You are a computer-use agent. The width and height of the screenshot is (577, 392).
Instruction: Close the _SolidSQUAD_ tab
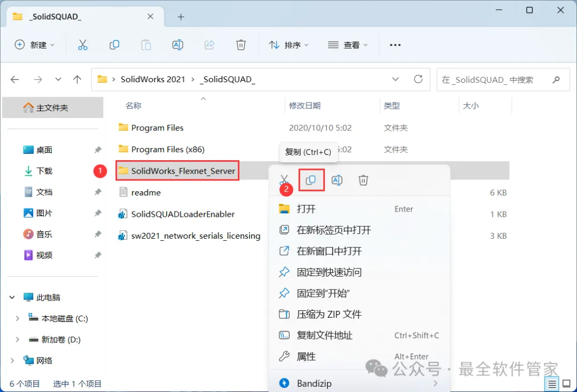click(150, 17)
